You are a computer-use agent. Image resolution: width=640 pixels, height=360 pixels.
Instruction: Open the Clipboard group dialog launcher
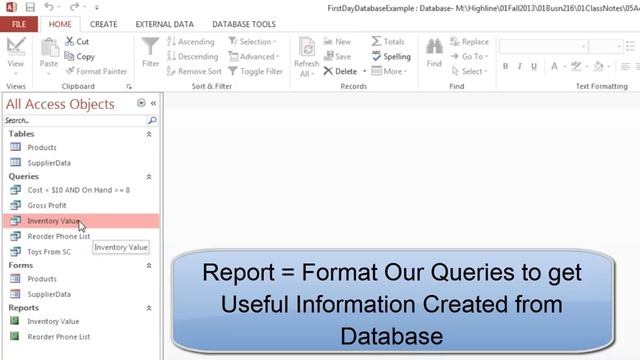(x=129, y=87)
